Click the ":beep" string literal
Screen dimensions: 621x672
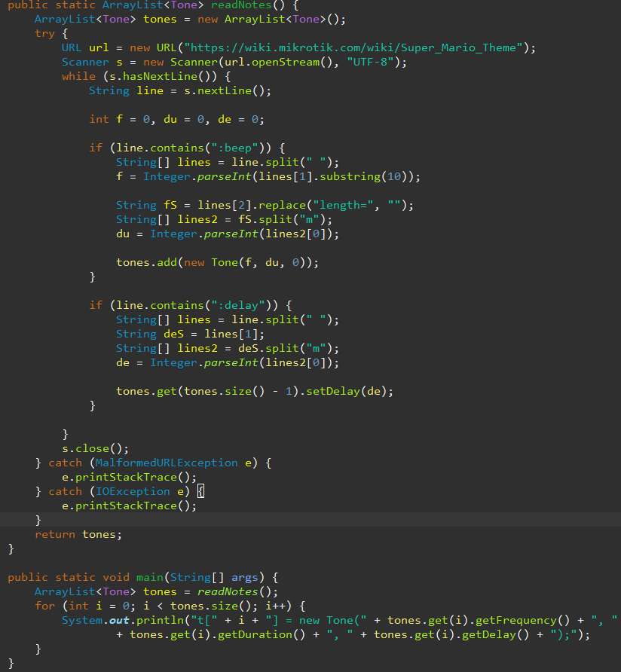(234, 148)
